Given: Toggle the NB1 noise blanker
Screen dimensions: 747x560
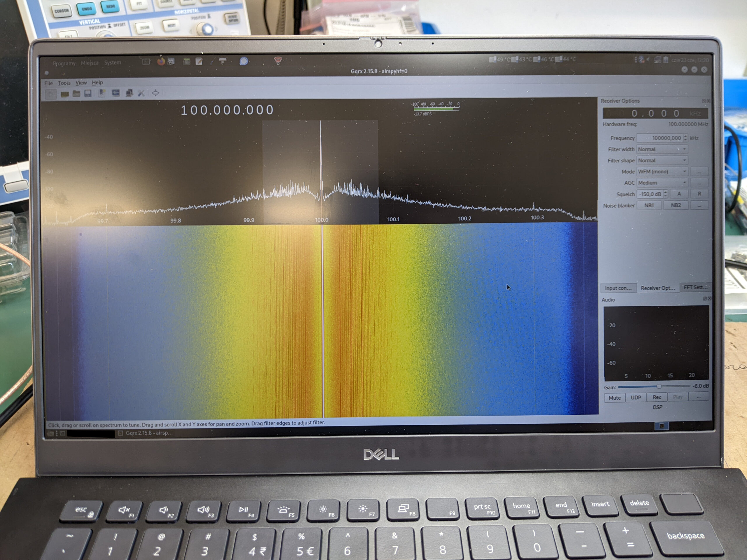Looking at the screenshot, I should tap(648, 205).
